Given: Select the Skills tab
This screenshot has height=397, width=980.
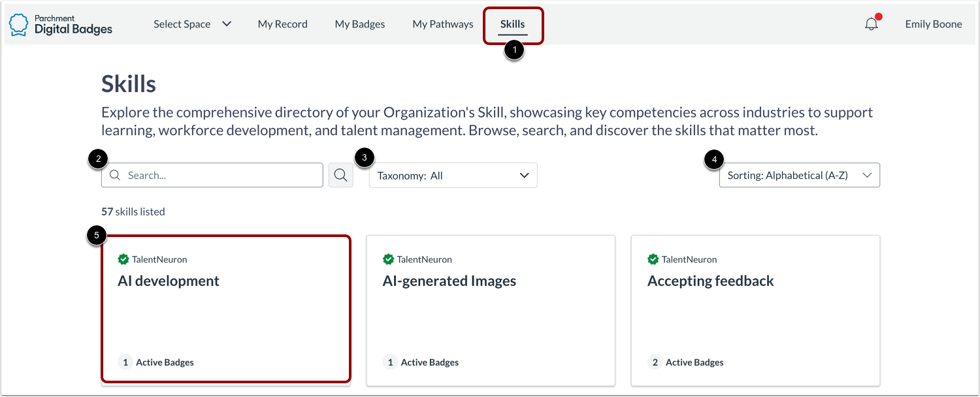Looking at the screenshot, I should (x=512, y=24).
